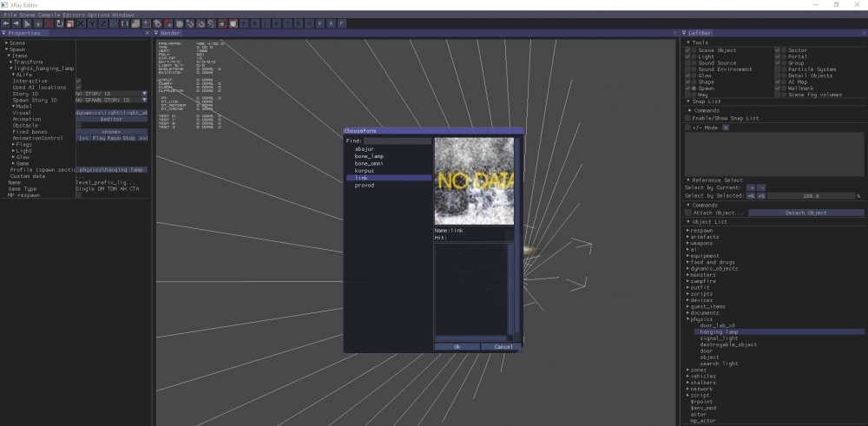Toggle the Y axis constraint button
The height and width of the screenshot is (426, 868).
pos(92,23)
